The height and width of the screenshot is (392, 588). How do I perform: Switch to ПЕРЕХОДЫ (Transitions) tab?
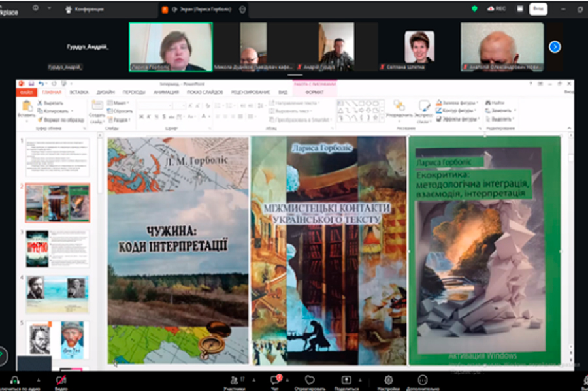coord(133,92)
